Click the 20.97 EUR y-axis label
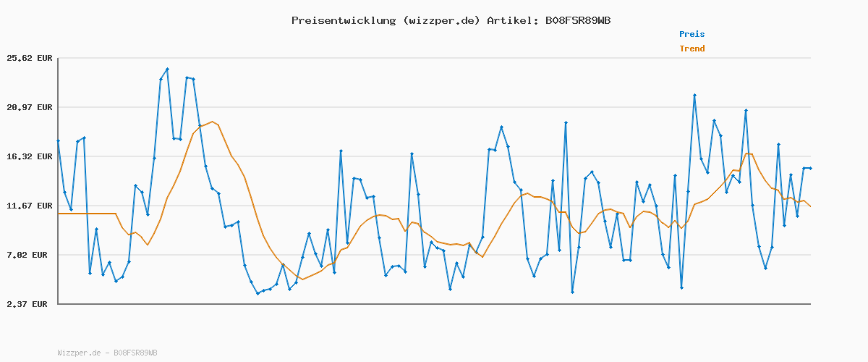The height and width of the screenshot is (362, 868). pyautogui.click(x=30, y=107)
